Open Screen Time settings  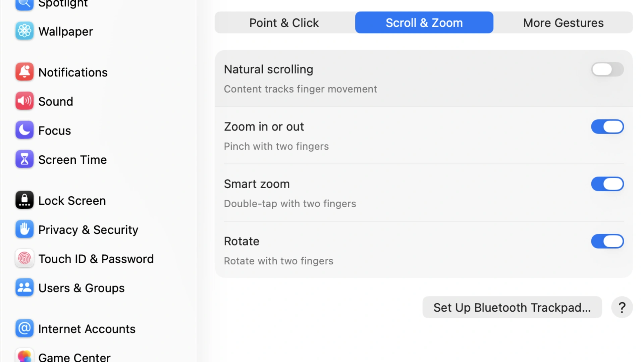[73, 159]
